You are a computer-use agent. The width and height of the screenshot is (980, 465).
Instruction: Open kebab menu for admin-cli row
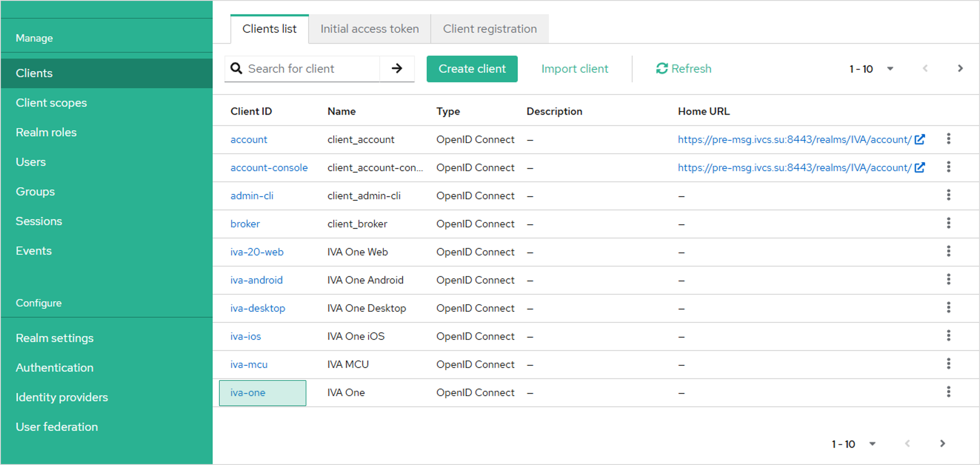click(x=948, y=196)
